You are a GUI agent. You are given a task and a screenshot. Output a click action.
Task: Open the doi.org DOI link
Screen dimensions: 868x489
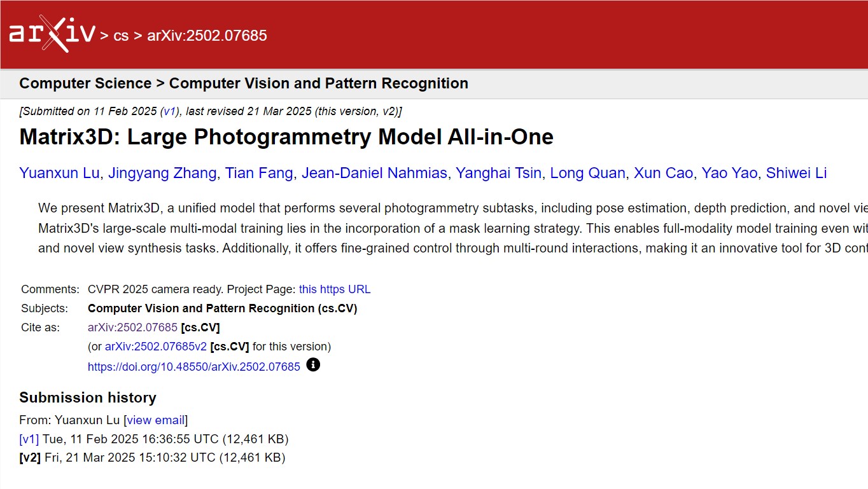click(x=194, y=366)
